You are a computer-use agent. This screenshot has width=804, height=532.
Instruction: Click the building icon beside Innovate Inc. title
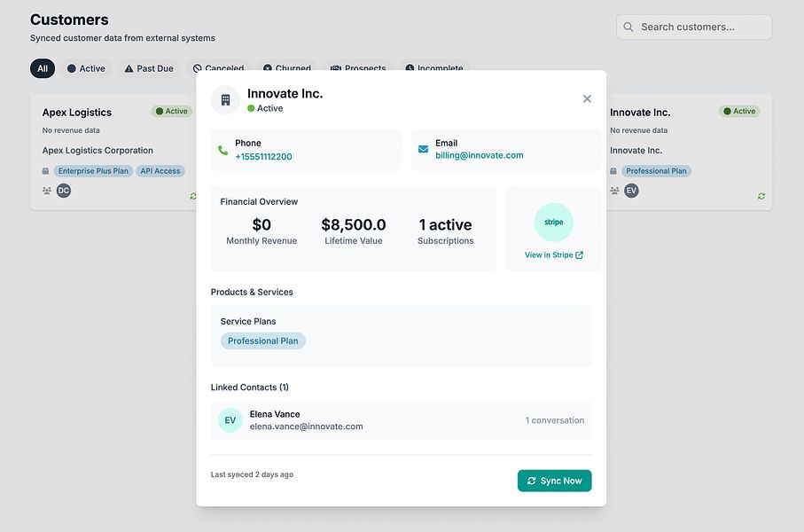tap(226, 99)
